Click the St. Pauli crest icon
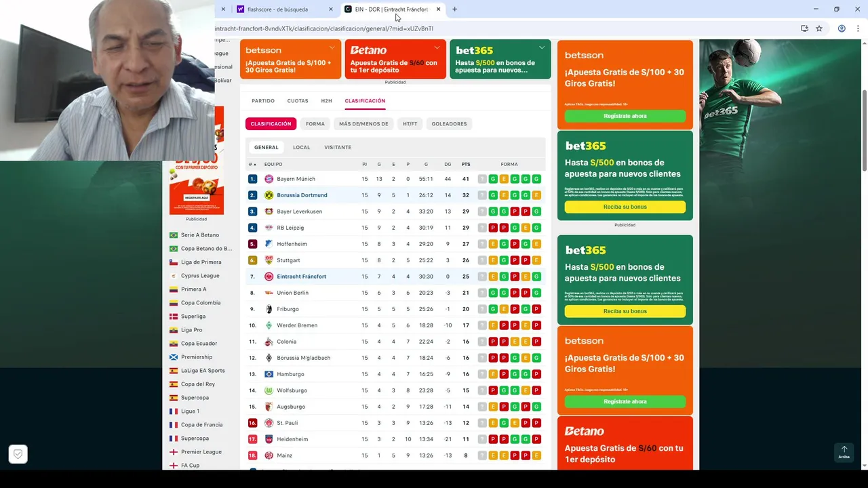The height and width of the screenshot is (488, 868). point(269,423)
